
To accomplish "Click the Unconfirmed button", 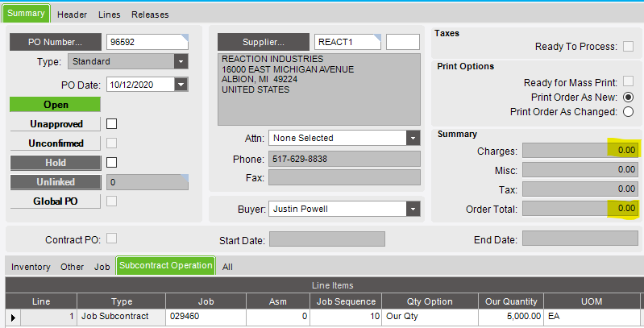I will tap(55, 143).
